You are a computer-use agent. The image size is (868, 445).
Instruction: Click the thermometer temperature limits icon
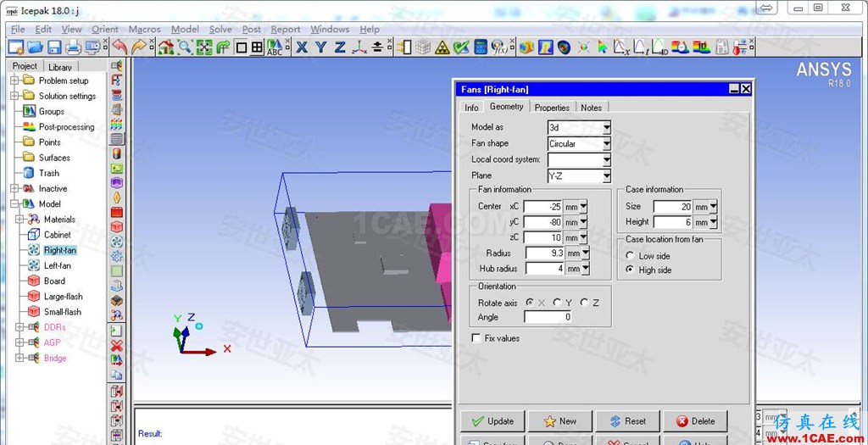(740, 47)
